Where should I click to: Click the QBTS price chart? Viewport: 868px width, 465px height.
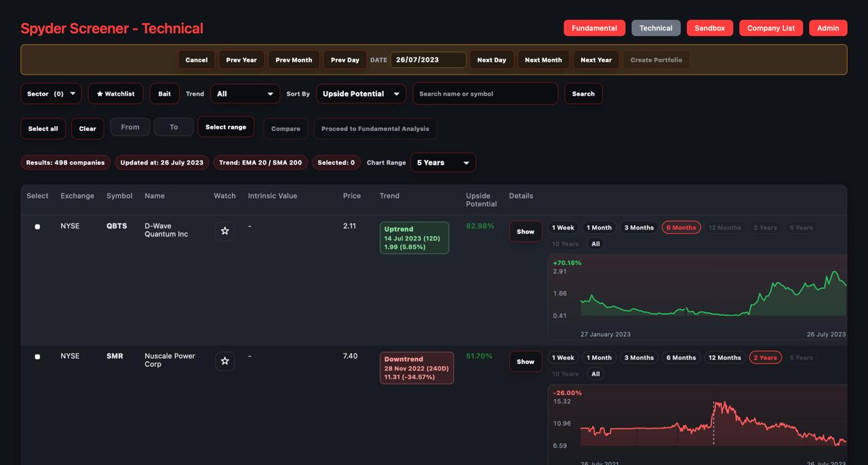(x=697, y=296)
